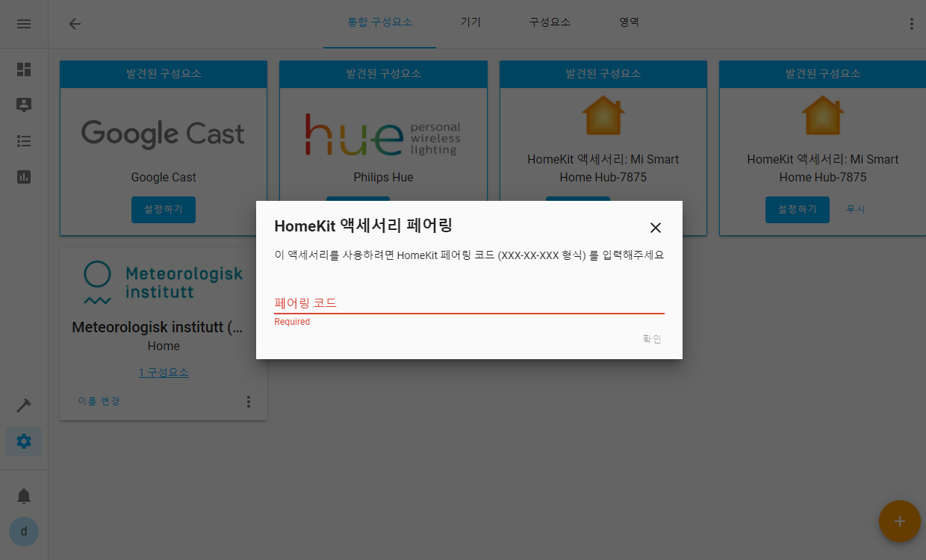Viewport: 926px width, 560px height.
Task: Click the 확인 button in dialog
Action: tap(652, 339)
